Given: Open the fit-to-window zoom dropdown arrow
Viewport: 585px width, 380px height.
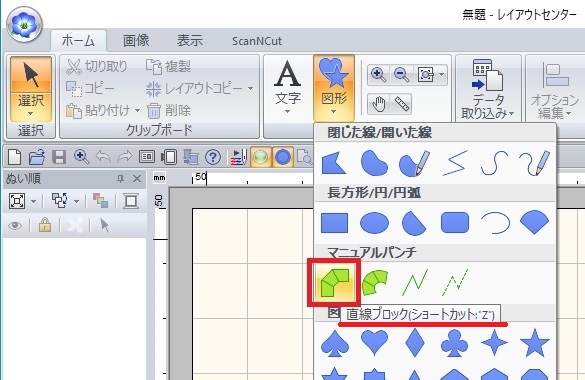Looking at the screenshot, I should pyautogui.click(x=442, y=75).
